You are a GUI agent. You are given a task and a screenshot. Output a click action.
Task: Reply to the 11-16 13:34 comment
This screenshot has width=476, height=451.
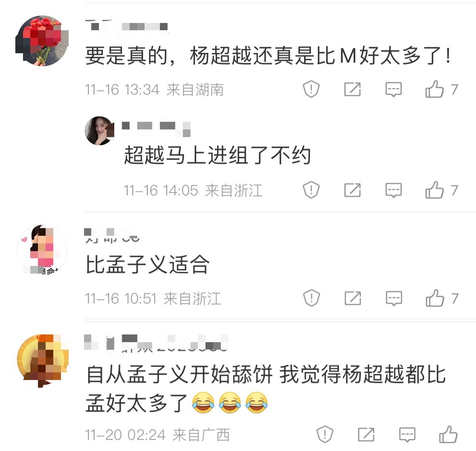[393, 90]
